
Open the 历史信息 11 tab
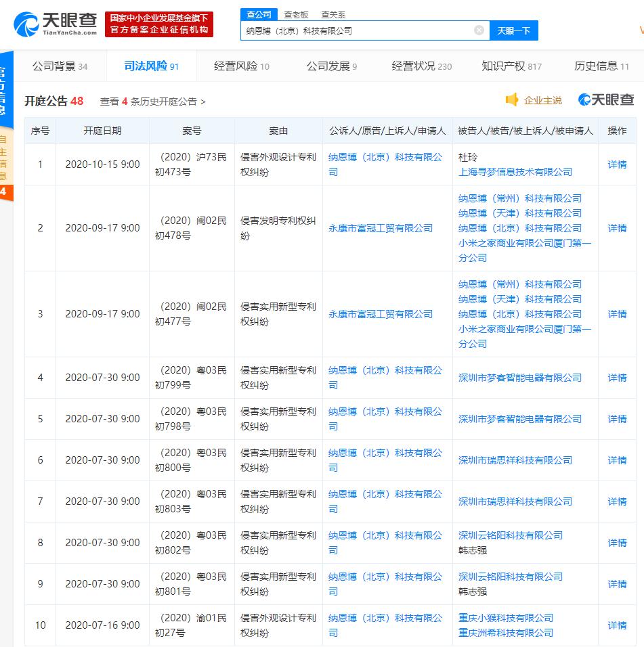[601, 66]
